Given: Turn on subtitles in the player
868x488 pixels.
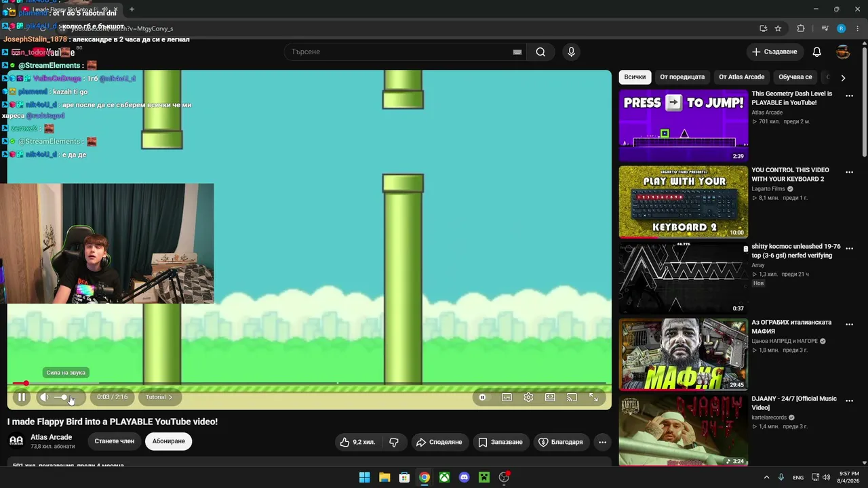Looking at the screenshot, I should click(x=507, y=397).
